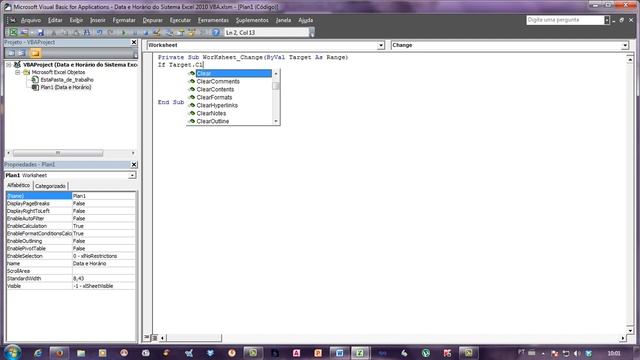This screenshot has height=360, width=640.
Task: Switch to the Categorizado properties tab
Action: pyautogui.click(x=50, y=186)
